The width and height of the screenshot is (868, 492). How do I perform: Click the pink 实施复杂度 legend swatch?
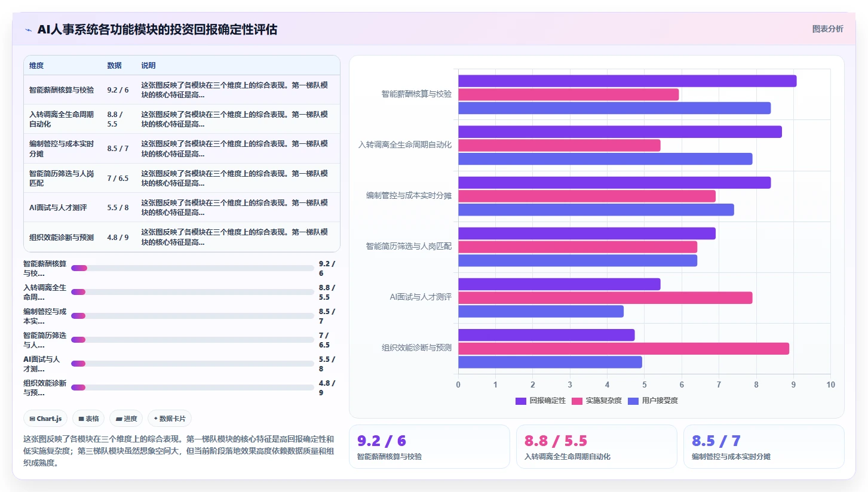576,401
